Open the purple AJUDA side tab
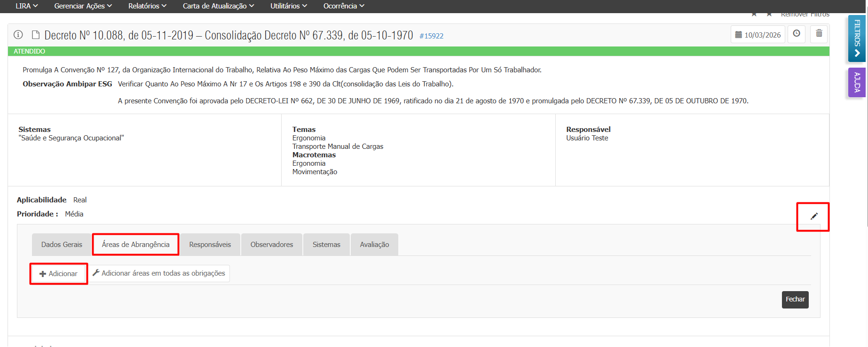The image size is (868, 347). pos(857,83)
